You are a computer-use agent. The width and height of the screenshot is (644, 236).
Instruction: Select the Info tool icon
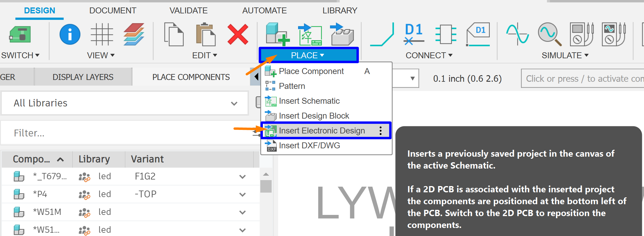pyautogui.click(x=70, y=34)
